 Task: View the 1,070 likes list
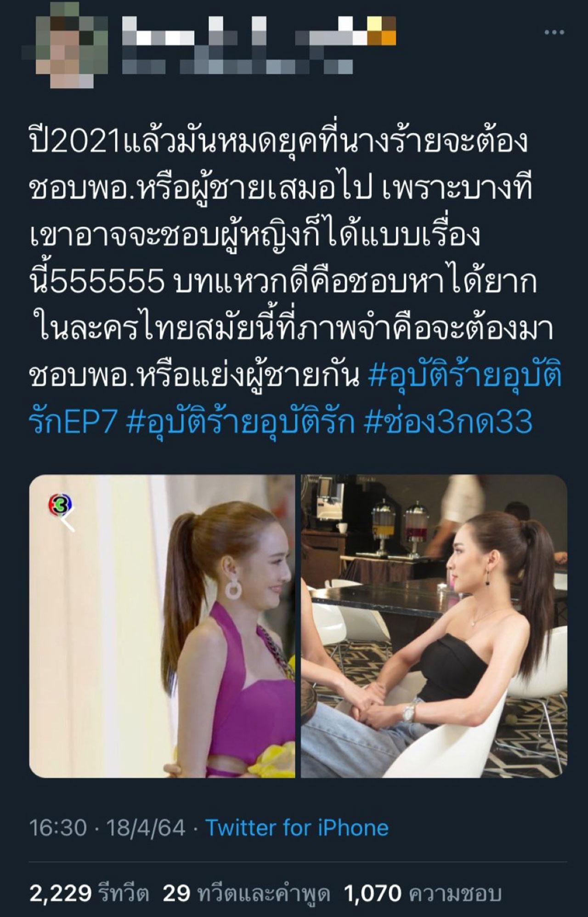422,894
